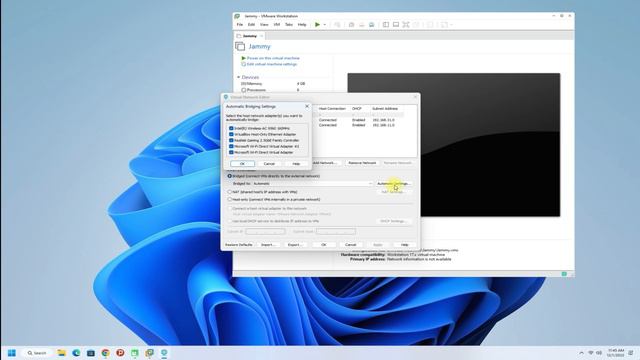
Task: Collapse the Devices section
Action: coord(239,77)
